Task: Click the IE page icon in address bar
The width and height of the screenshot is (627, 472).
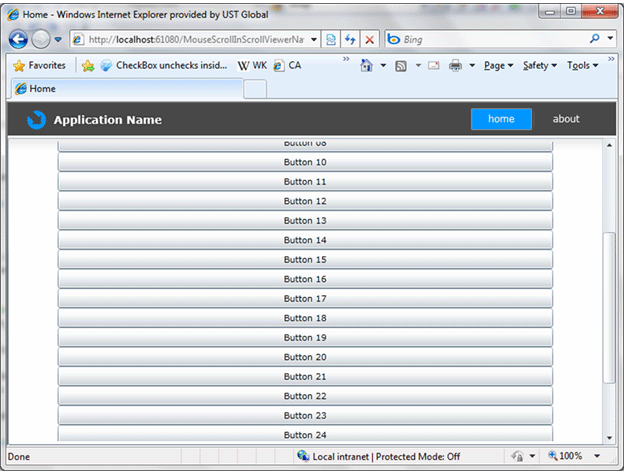Action: coord(78,39)
